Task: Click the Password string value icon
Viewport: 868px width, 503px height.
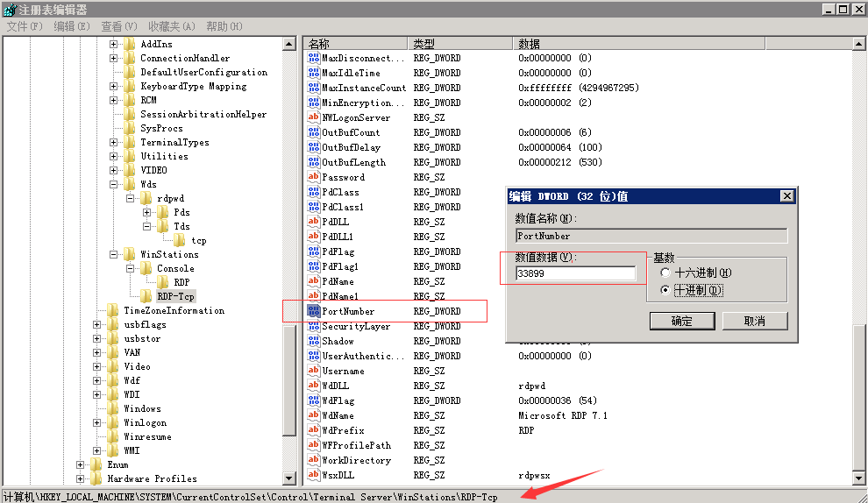Action: pos(313,177)
